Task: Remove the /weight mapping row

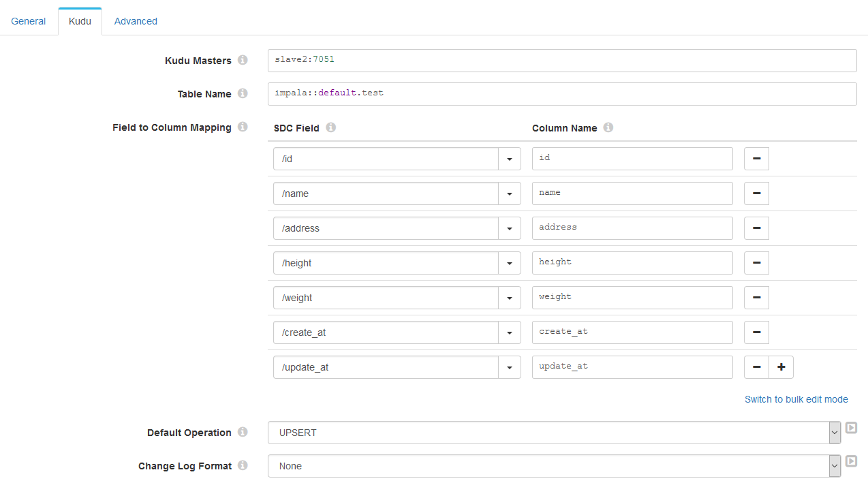Action: tap(756, 298)
